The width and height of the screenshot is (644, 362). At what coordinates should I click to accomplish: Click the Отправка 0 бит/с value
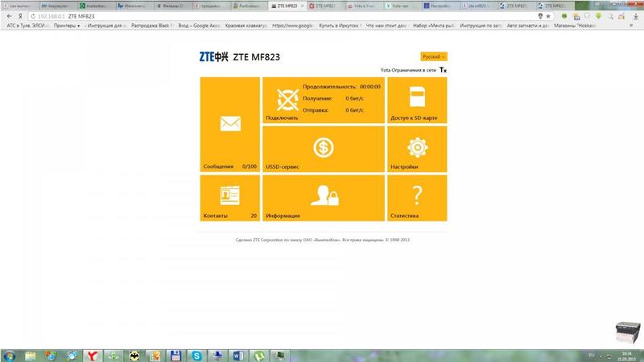[x=354, y=110]
